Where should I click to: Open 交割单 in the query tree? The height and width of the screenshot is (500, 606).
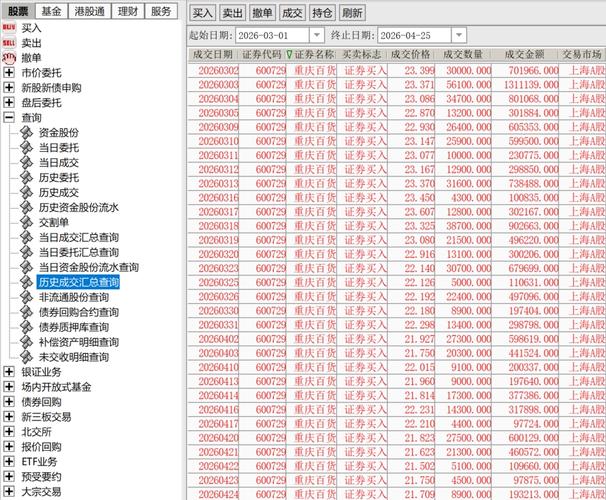[x=54, y=222]
